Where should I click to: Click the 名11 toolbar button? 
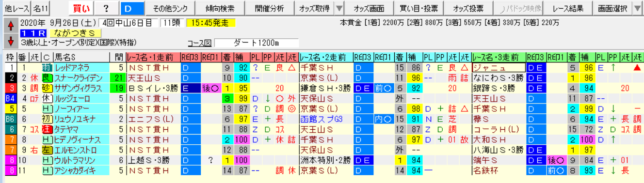click(41, 8)
